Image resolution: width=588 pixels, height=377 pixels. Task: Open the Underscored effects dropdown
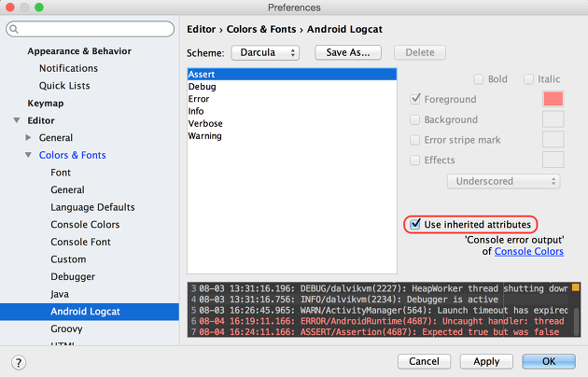point(504,181)
